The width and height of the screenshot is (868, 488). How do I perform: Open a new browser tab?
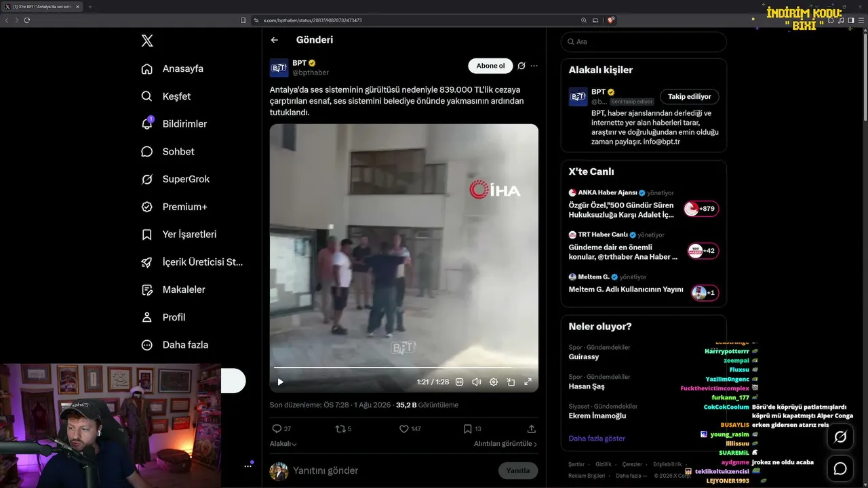(90, 7)
